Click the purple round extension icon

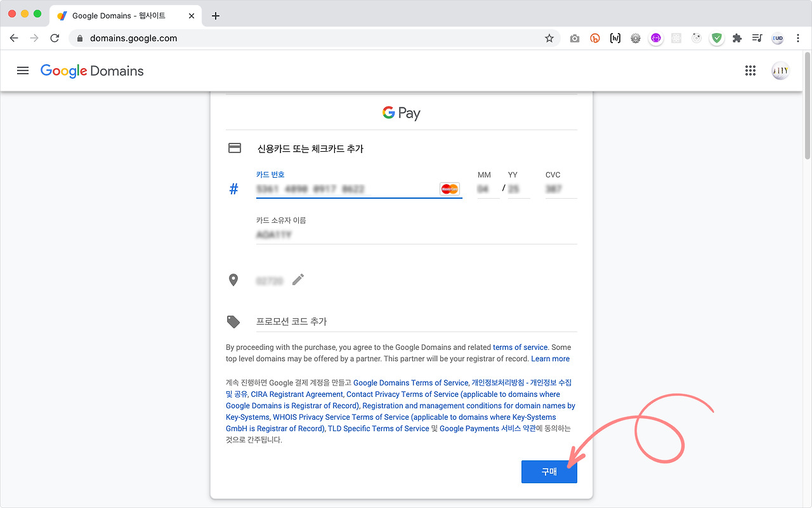point(656,38)
